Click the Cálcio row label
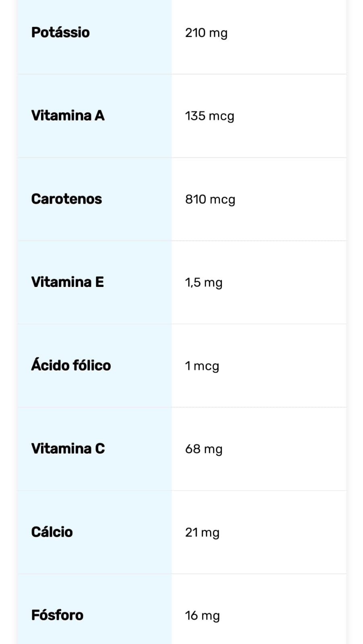 pos(52,532)
